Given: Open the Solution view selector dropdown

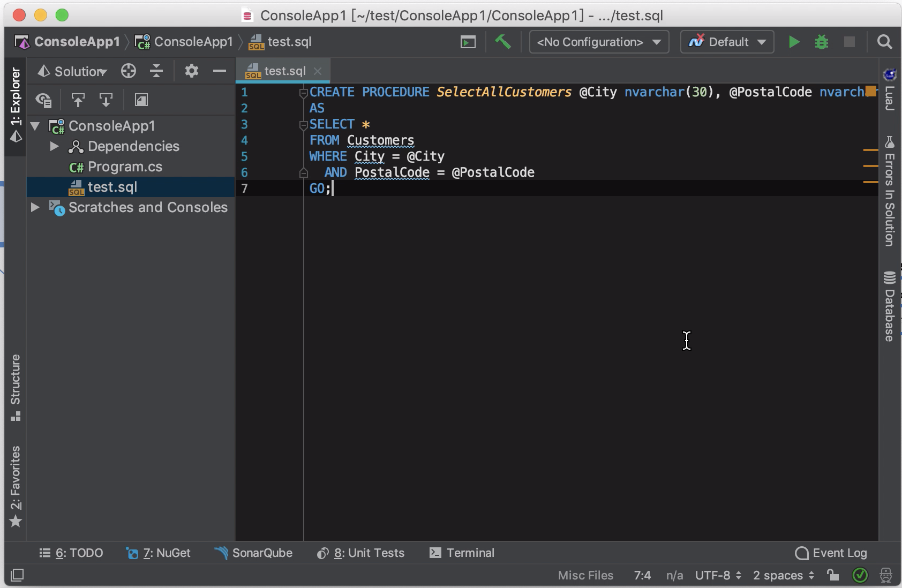Looking at the screenshot, I should pyautogui.click(x=73, y=71).
